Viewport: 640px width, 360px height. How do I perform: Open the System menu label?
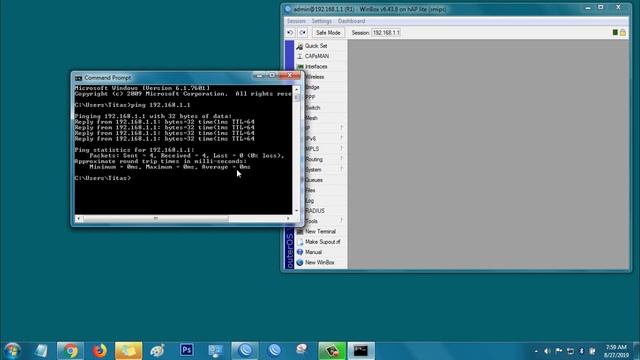tap(313, 169)
